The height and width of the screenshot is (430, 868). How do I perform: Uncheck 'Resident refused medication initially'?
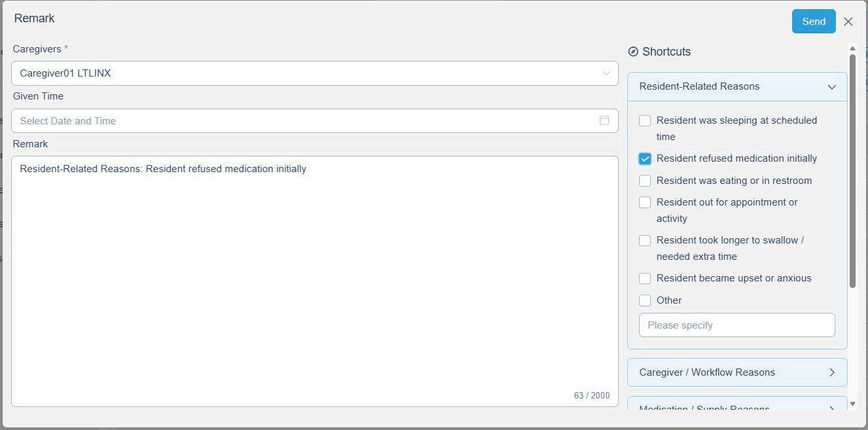click(645, 159)
